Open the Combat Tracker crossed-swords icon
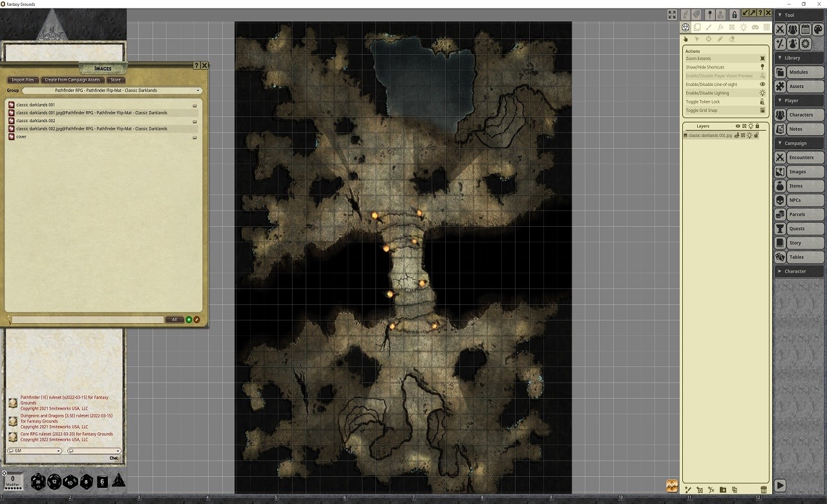This screenshot has height=504, width=827. pos(780,30)
